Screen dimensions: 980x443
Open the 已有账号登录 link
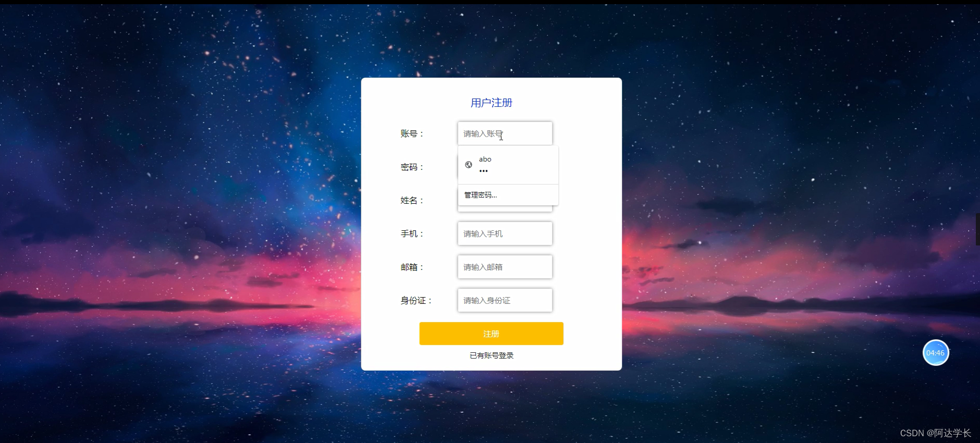pos(492,355)
